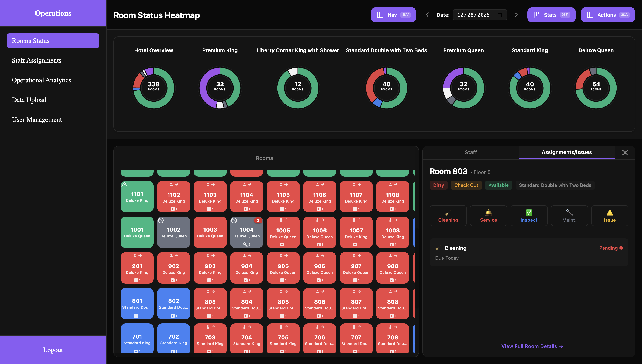Click the warning triangle on room 1101

pyautogui.click(x=125, y=185)
